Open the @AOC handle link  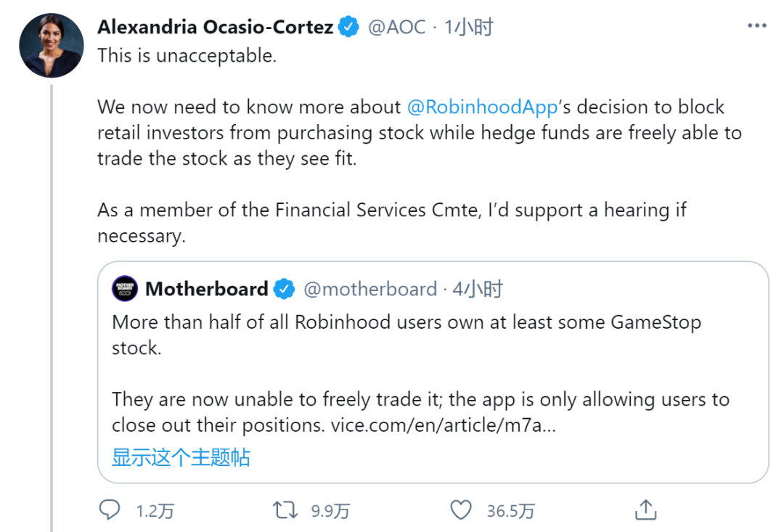pos(396,28)
